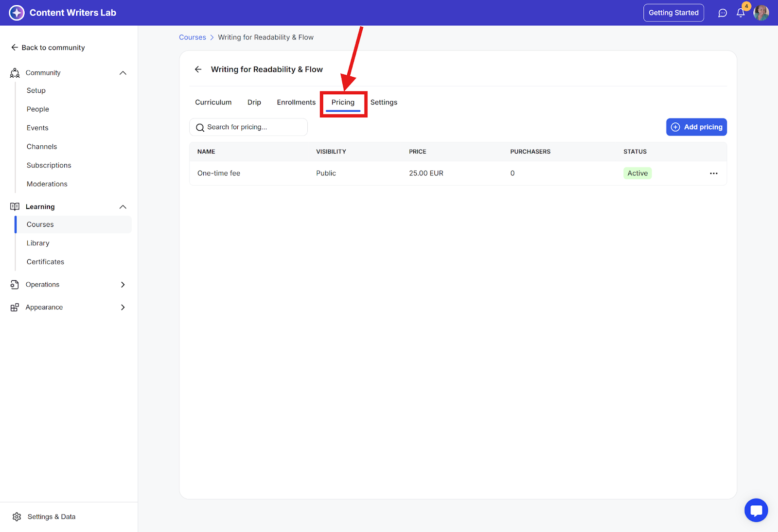This screenshot has width=778, height=532.
Task: Switch to the Enrollments tab
Action: (x=296, y=103)
